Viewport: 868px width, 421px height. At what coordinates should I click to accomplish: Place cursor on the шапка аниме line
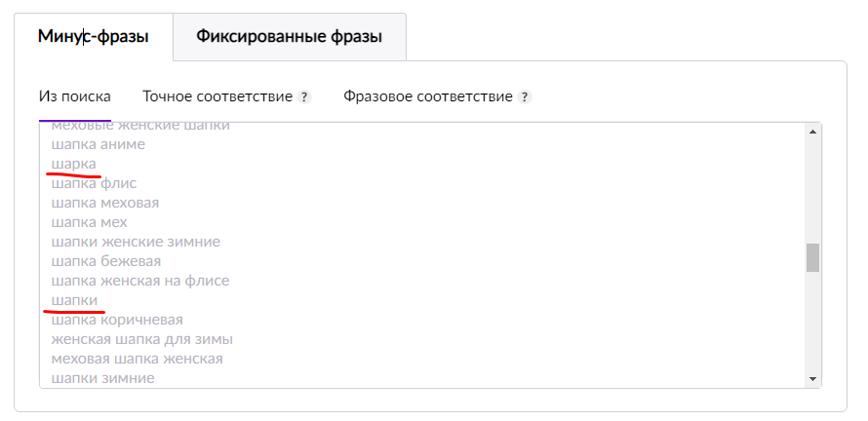point(98,144)
